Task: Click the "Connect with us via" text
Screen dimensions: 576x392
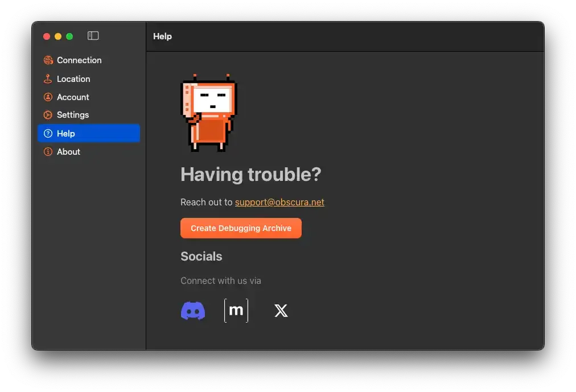Action: click(x=221, y=281)
